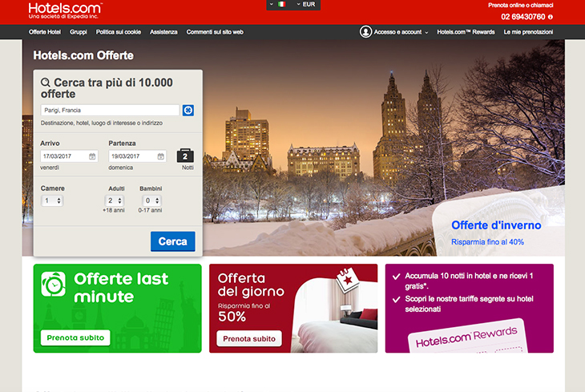
Task: Open the Italian flag language selector
Action: (x=277, y=5)
